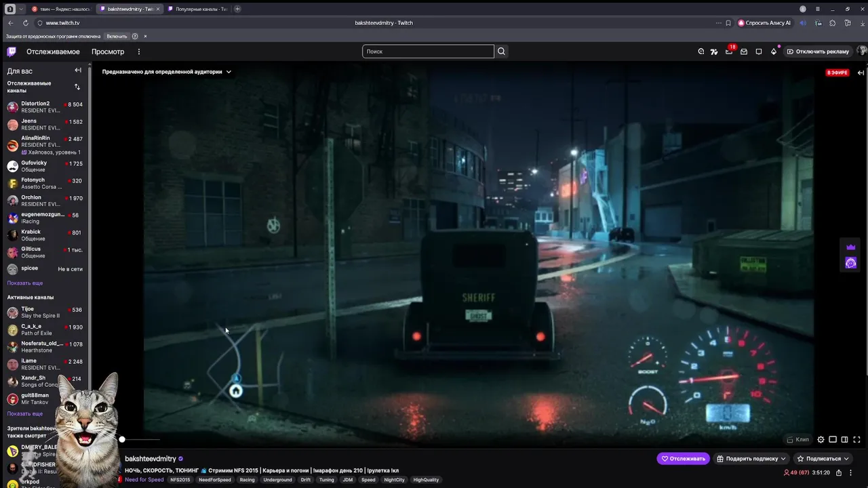Viewport: 868px width, 488px height.
Task: Open Fotonych channel in sidebar
Action: [45, 183]
